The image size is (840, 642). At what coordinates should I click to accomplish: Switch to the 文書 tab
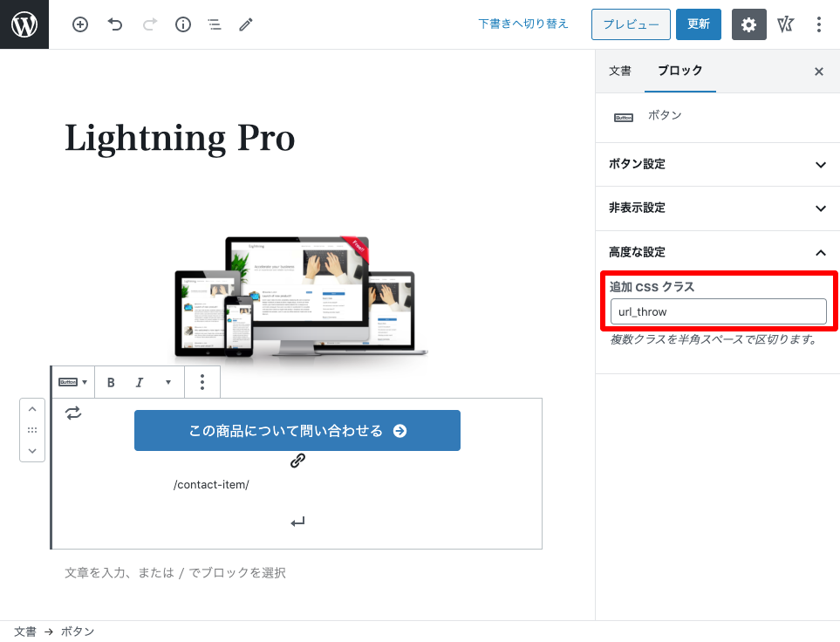point(620,71)
